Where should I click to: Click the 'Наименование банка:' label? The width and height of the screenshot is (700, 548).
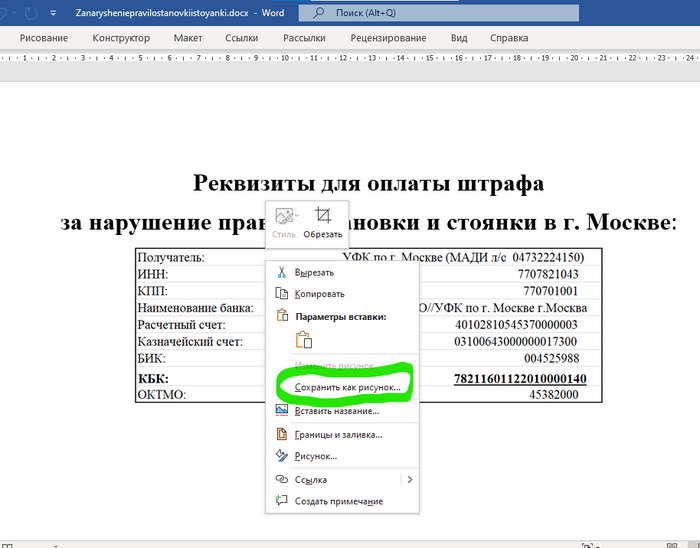[x=196, y=308]
